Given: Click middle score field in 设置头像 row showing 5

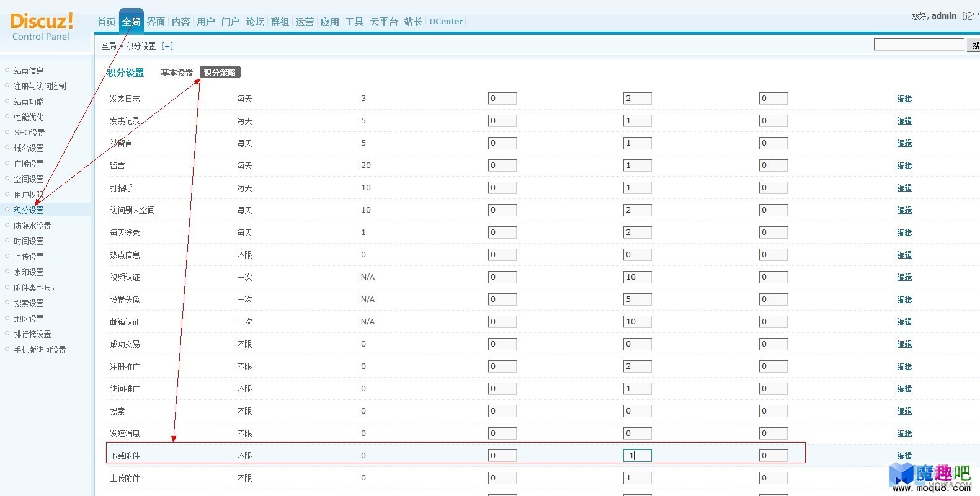Looking at the screenshot, I should click(x=638, y=299).
